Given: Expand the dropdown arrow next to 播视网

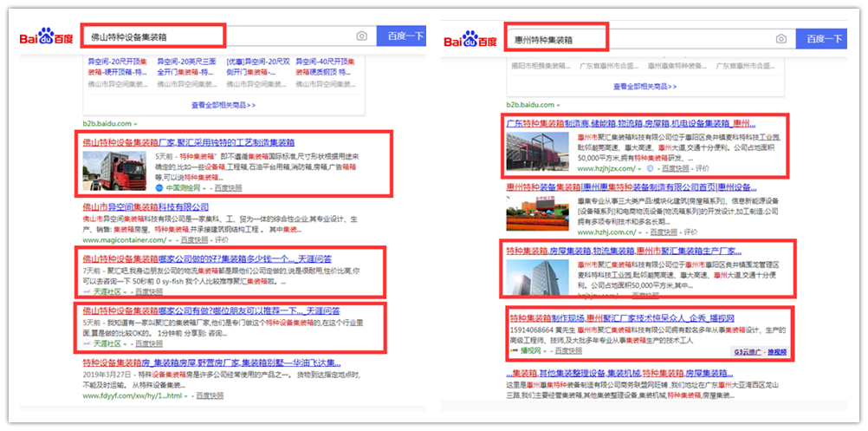Looking at the screenshot, I should 545,351.
